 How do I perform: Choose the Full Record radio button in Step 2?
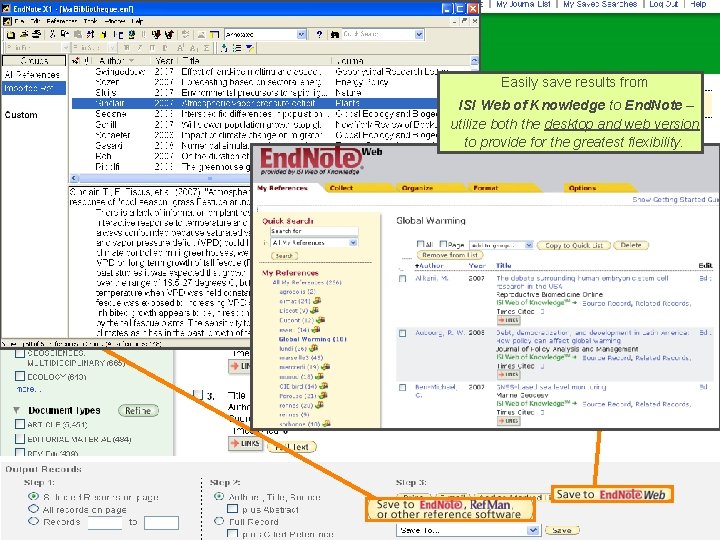click(219, 521)
